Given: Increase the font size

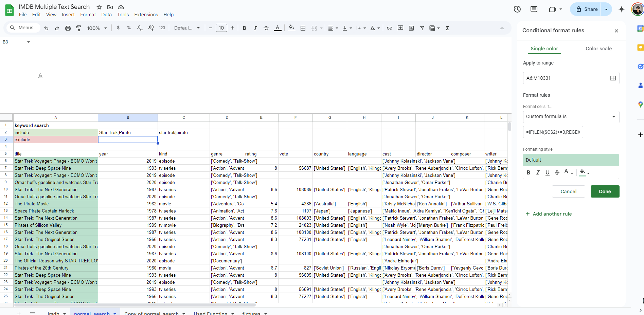Looking at the screenshot, I should pyautogui.click(x=232, y=28).
